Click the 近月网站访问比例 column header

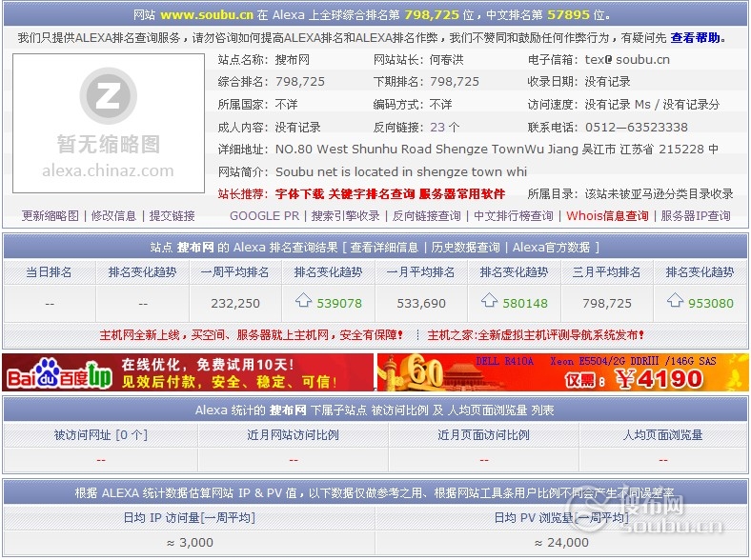click(x=293, y=435)
